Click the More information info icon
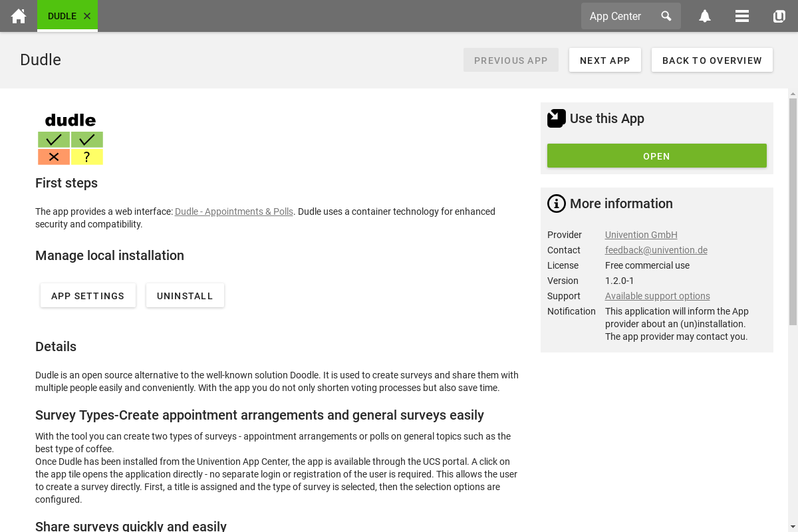798x532 pixels. coord(556,203)
